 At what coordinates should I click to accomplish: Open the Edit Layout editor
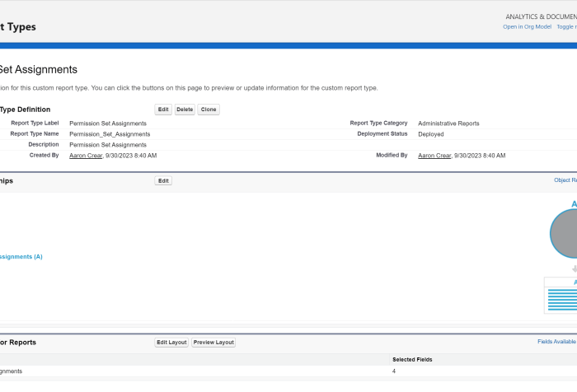[x=171, y=343]
